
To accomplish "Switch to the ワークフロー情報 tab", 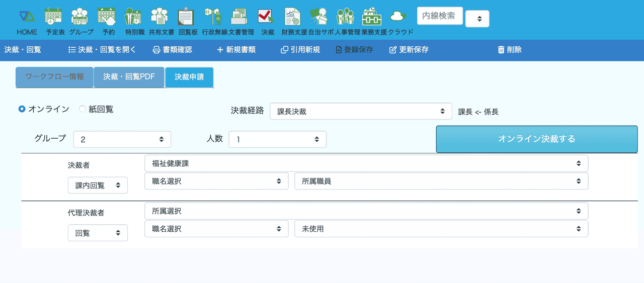I will coord(54,77).
